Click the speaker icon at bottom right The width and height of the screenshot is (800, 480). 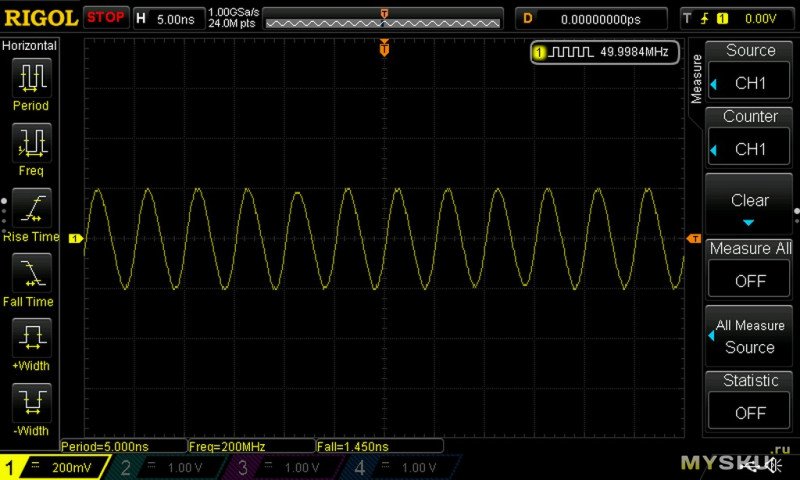coord(773,464)
